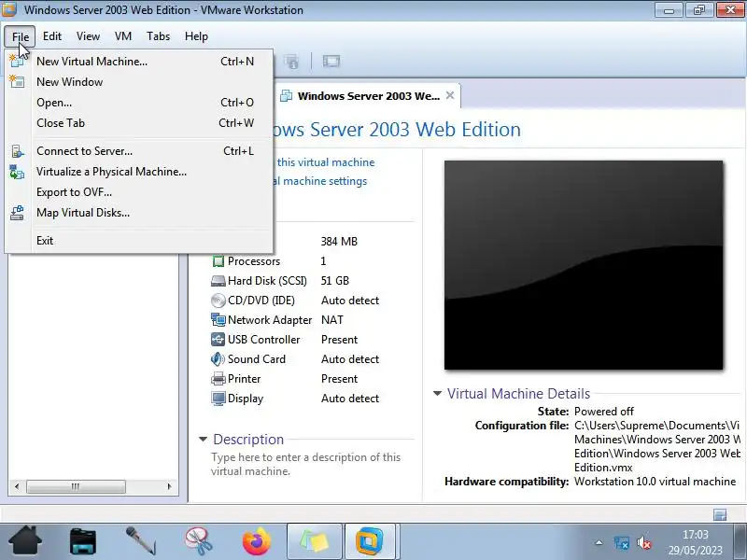The height and width of the screenshot is (560, 747).
Task: Click the VMware Workstation taskbar button
Action: click(370, 541)
